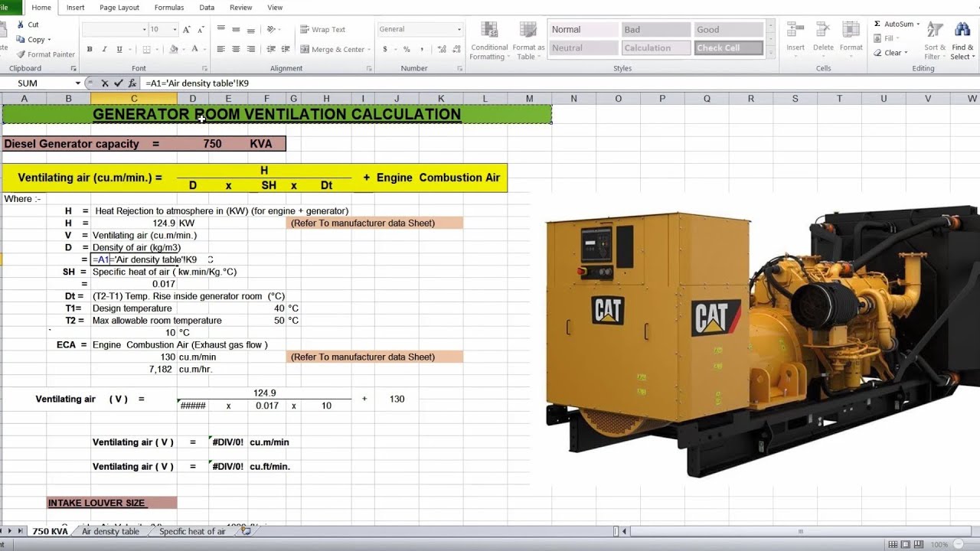Screen dimensions: 980x551
Task: Select column K header
Action: click(x=441, y=98)
